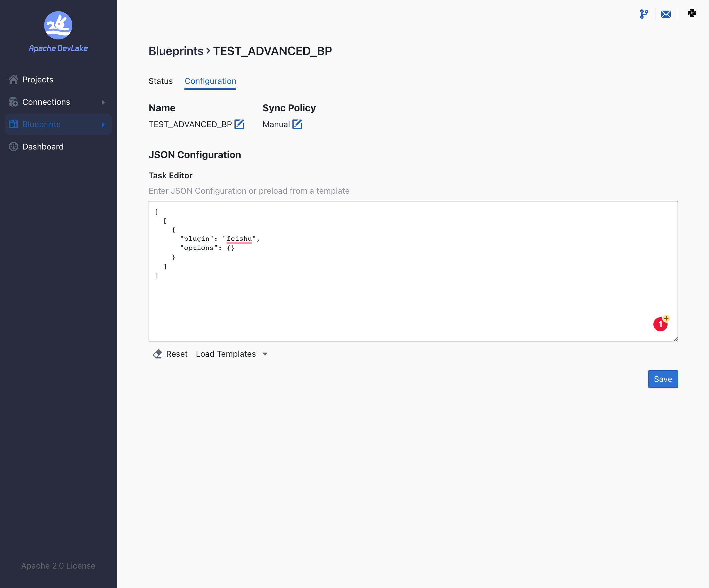Open the Load Templates dropdown
This screenshot has width=709, height=588.
click(232, 354)
